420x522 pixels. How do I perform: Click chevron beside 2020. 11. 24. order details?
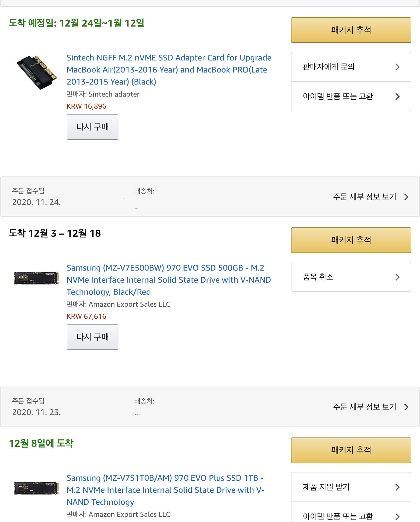coord(406,197)
